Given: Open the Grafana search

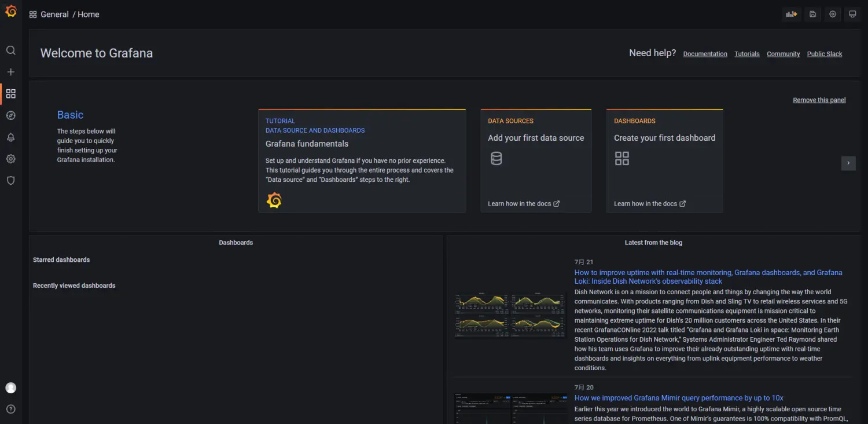Looking at the screenshot, I should pos(10,50).
